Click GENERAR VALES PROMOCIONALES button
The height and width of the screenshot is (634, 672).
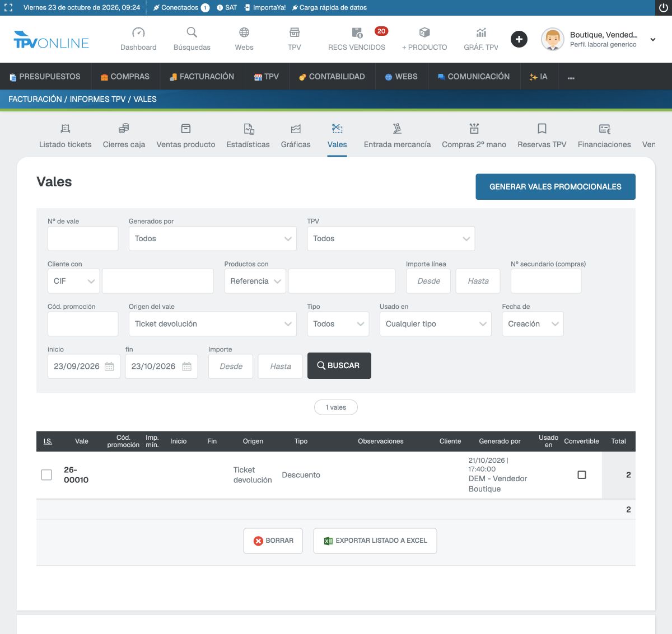[x=556, y=187]
